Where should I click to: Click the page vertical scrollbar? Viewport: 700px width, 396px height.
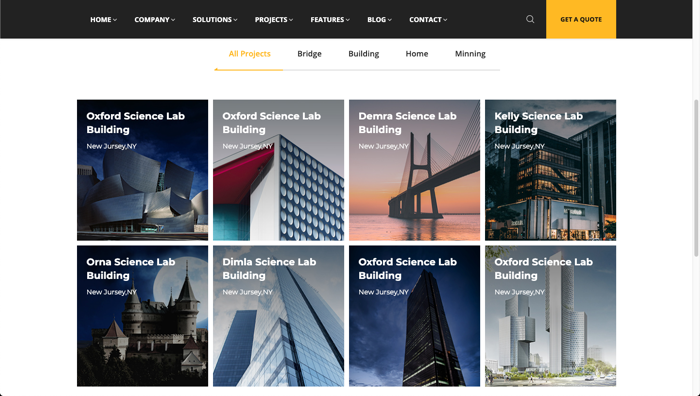tap(696, 179)
